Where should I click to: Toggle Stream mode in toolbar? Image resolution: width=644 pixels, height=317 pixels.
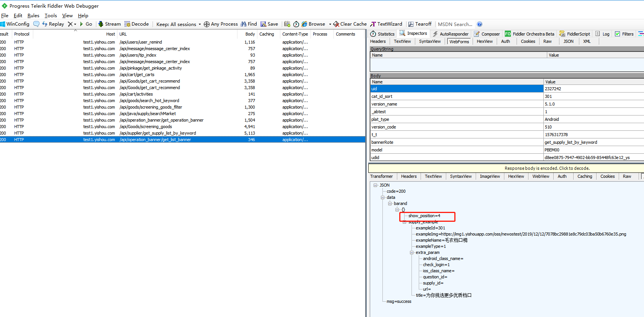(x=109, y=24)
